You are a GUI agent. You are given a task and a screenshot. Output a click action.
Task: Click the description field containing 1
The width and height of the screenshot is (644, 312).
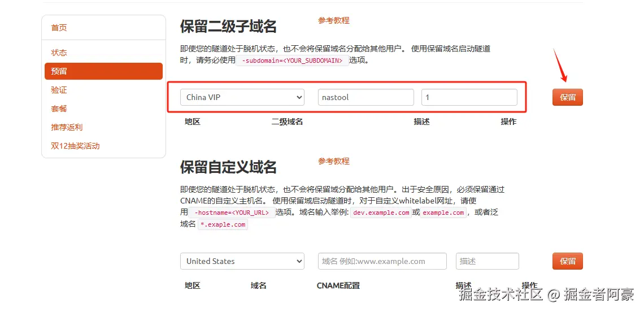point(469,97)
